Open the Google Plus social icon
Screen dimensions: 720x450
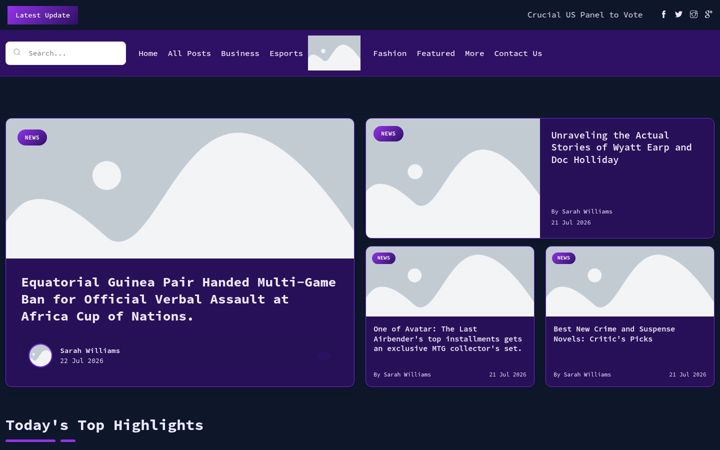click(x=709, y=15)
